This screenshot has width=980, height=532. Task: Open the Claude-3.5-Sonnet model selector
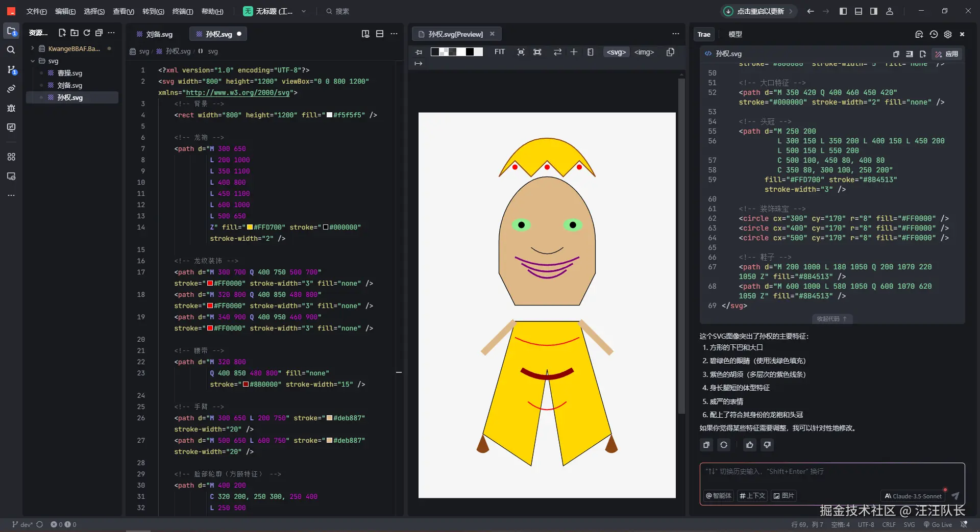pyautogui.click(x=913, y=496)
